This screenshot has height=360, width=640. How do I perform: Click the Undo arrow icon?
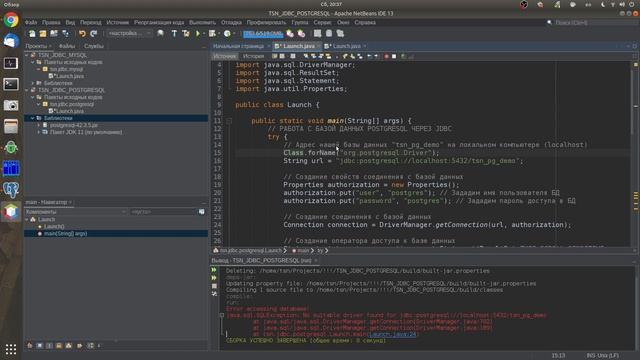point(82,33)
